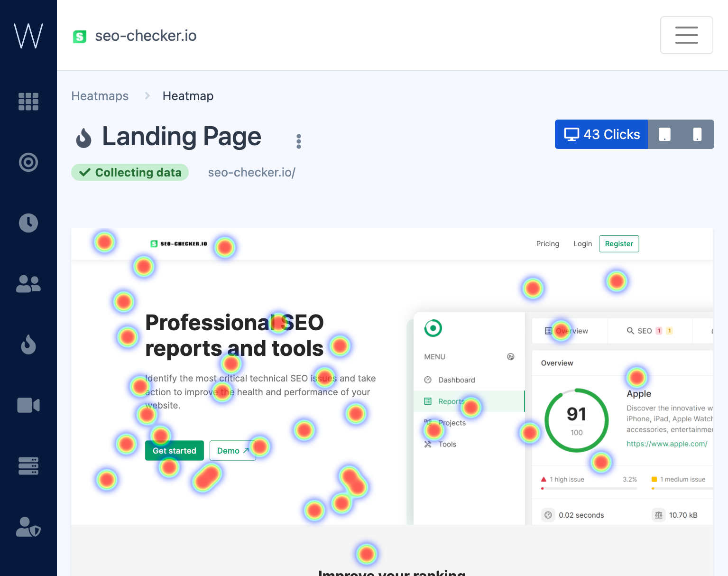Open the clock icon for session history

pos(28,223)
